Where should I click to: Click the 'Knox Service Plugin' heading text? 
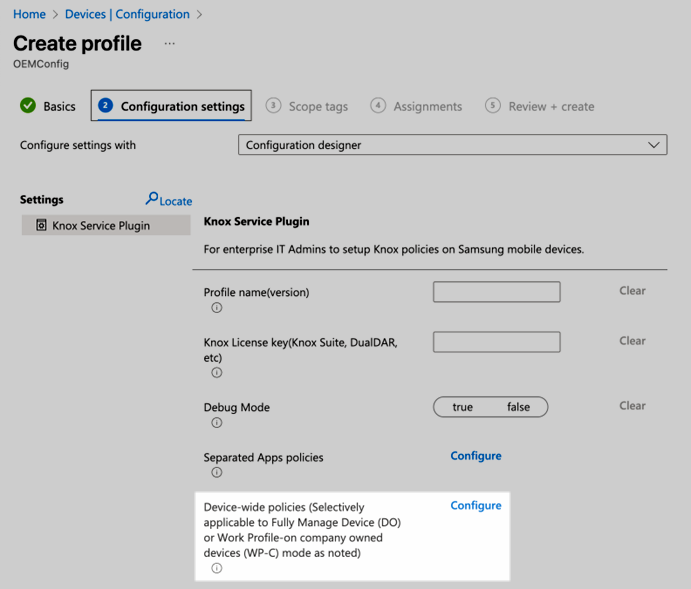coord(256,221)
